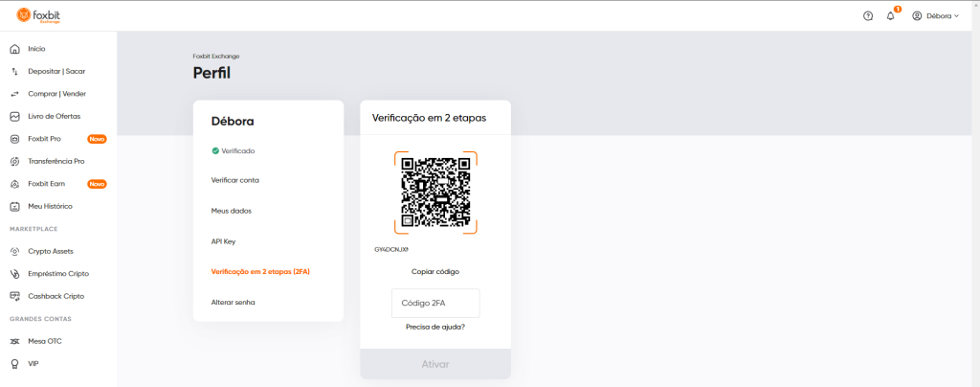Click the Livro de Ofertas chart icon
This screenshot has width=980, height=387.
[15, 116]
